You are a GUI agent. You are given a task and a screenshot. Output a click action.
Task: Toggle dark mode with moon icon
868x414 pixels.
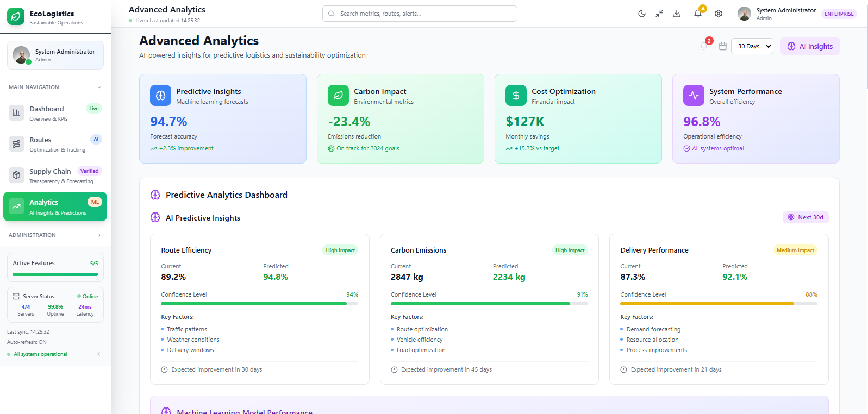click(x=642, y=14)
